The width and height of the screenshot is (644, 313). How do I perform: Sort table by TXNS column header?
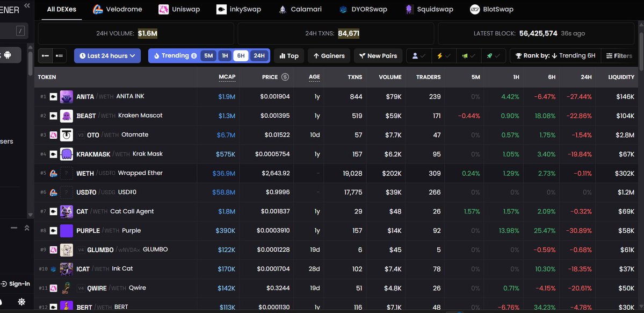[355, 77]
